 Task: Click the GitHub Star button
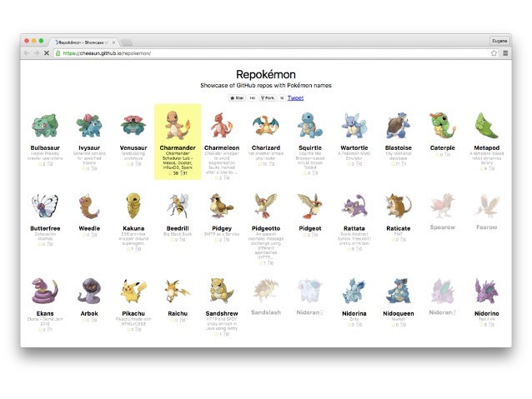pyautogui.click(x=237, y=98)
